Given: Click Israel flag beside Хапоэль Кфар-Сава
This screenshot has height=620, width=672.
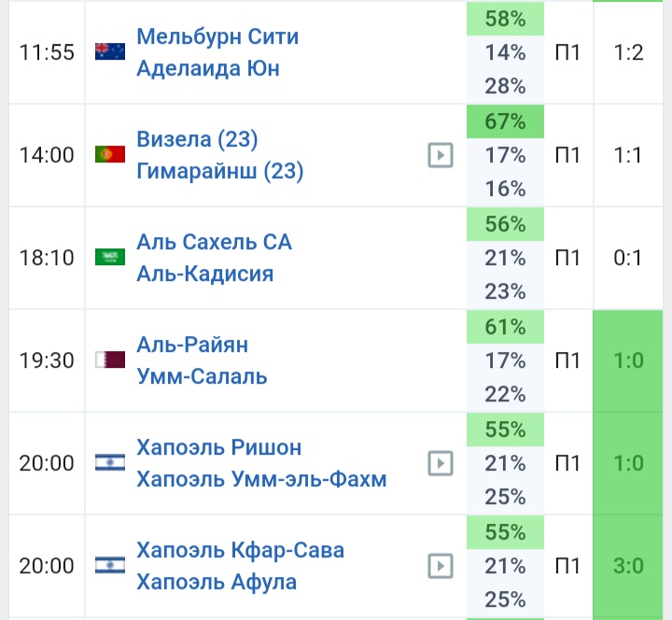Looking at the screenshot, I should point(110,566).
